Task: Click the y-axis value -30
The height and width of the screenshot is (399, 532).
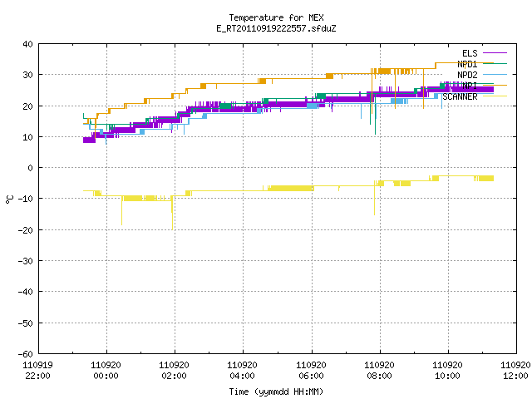Action: (26, 261)
